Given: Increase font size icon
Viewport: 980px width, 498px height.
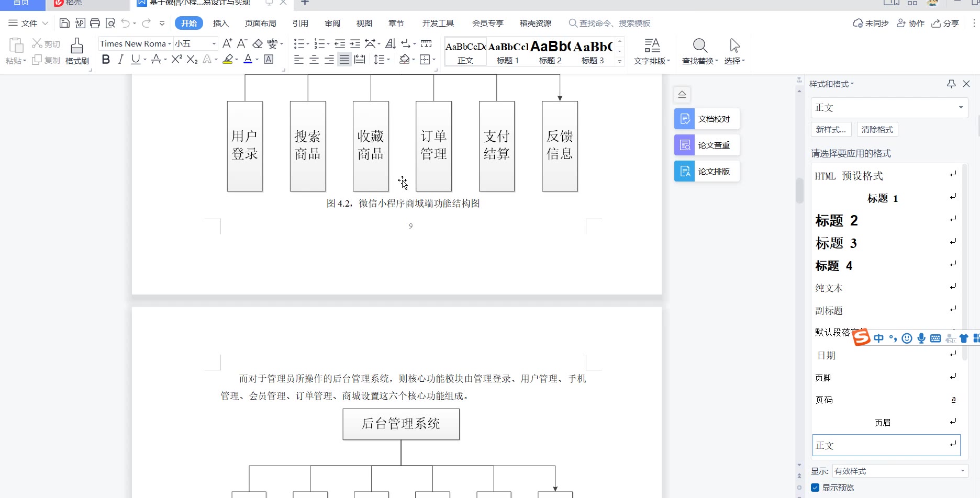Looking at the screenshot, I should pyautogui.click(x=227, y=43).
